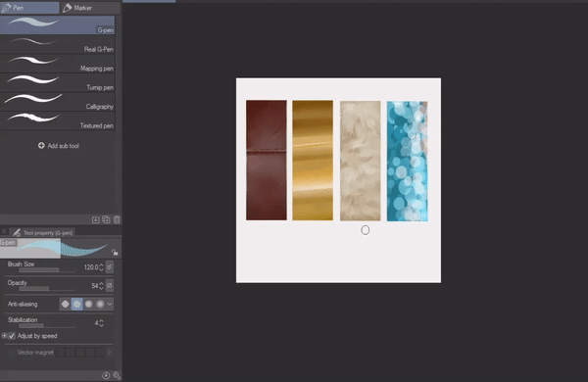Click the reset tool properties icon

coord(106,375)
